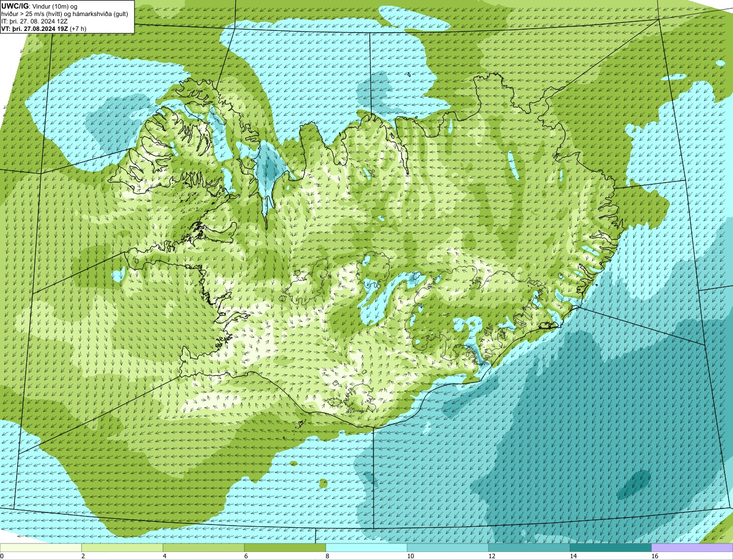The image size is (733, 560).
Task: Click the legend scale label '12'
Action: pyautogui.click(x=491, y=556)
